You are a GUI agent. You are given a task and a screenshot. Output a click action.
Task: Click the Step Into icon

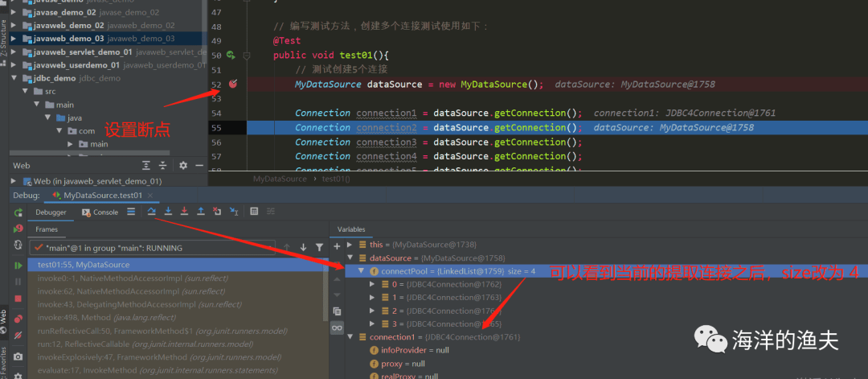(169, 211)
